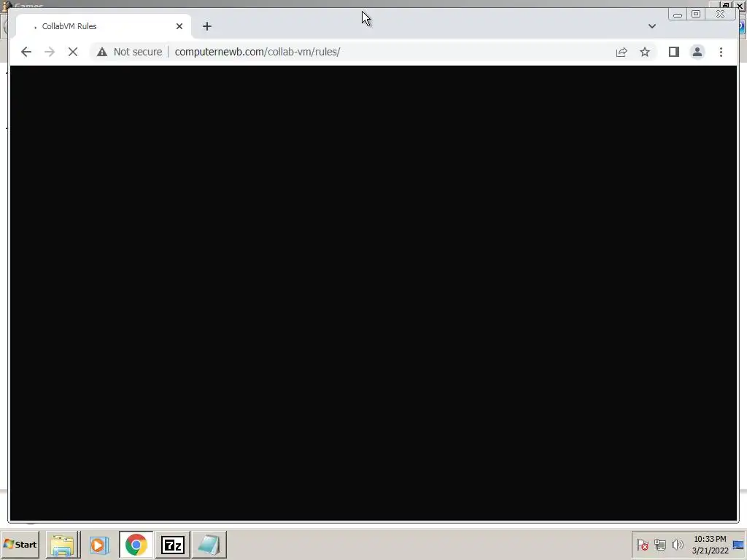Image resolution: width=747 pixels, height=560 pixels.
Task: Go back to the previous page
Action: pyautogui.click(x=26, y=52)
